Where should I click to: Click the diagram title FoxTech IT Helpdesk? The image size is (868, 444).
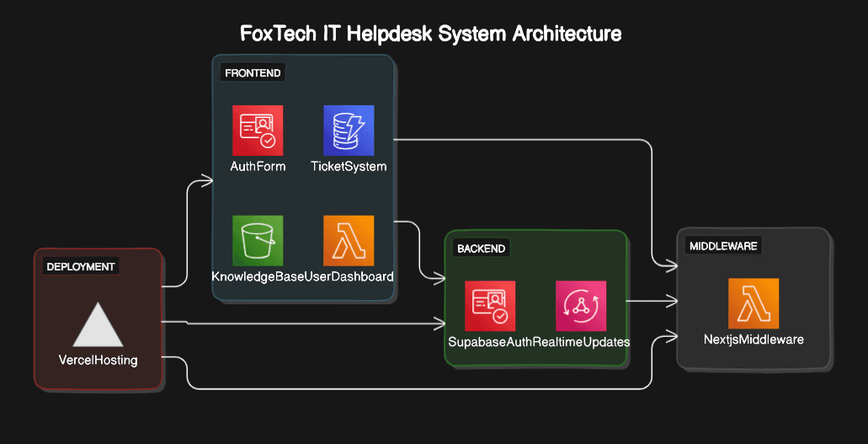click(431, 34)
